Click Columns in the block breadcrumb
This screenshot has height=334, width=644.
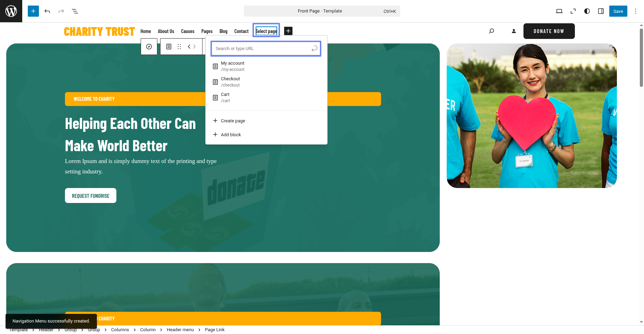coord(120,330)
